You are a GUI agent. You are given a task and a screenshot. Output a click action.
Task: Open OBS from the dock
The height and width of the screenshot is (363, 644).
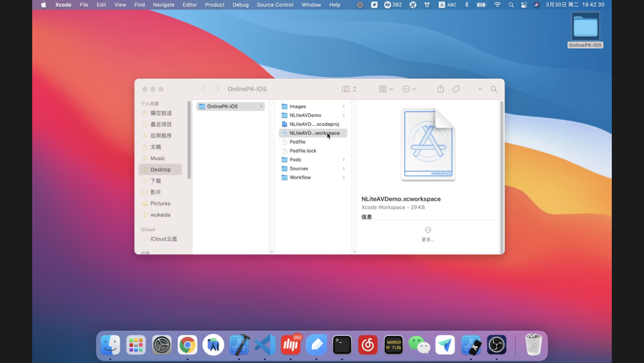point(497,344)
